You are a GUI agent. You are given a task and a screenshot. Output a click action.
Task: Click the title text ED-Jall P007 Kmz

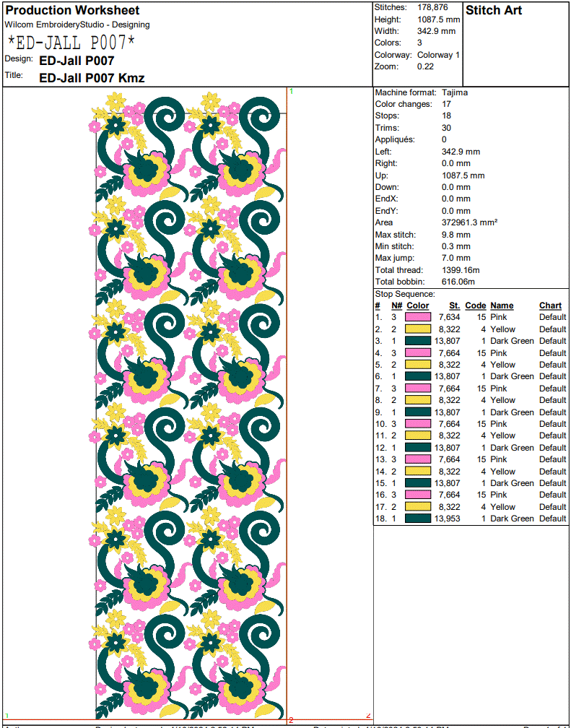tap(92, 77)
